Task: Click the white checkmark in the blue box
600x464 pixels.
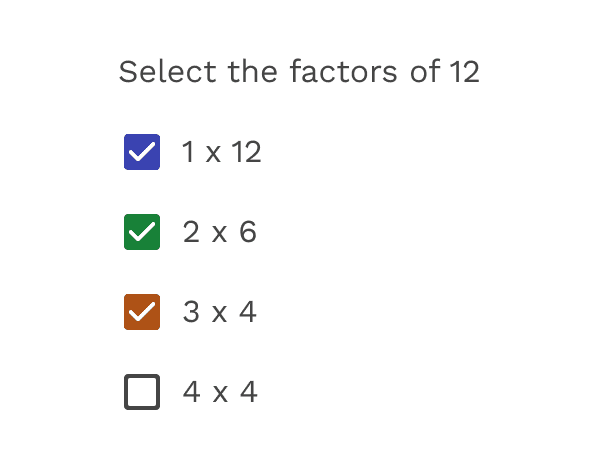Action: [142, 152]
